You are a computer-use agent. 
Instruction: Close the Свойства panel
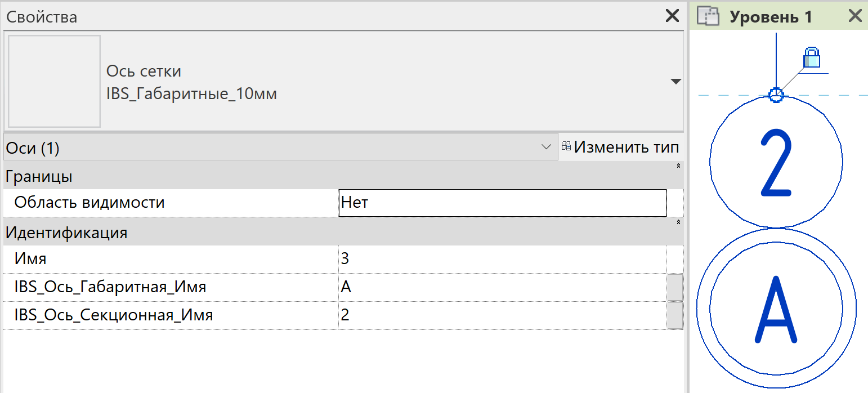673,16
